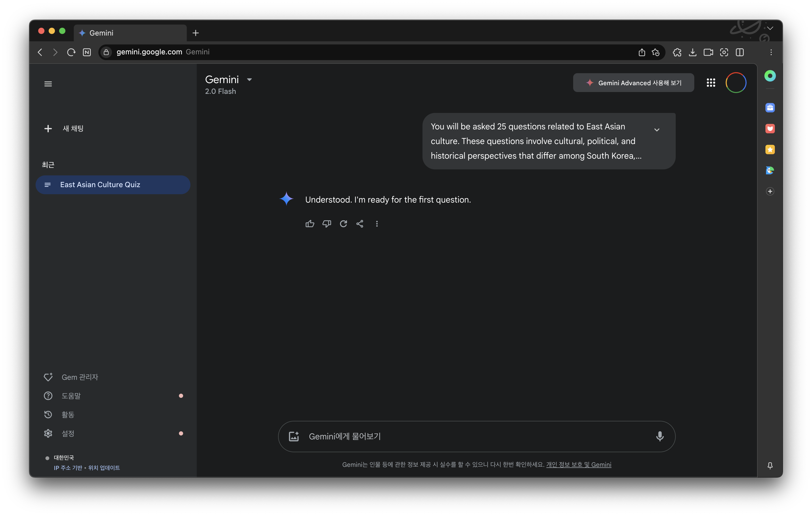The width and height of the screenshot is (812, 516).
Task: Click the microphone icon in prompt box
Action: coord(659,437)
